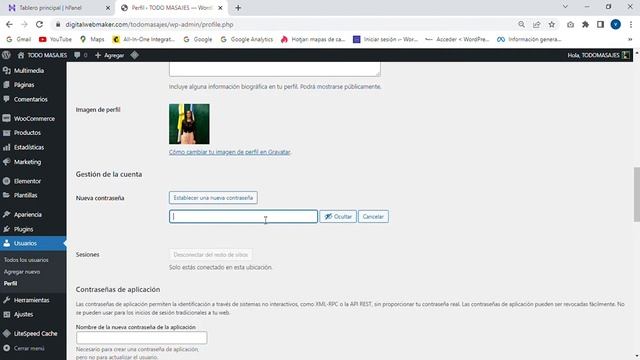Visit site via TODO MASAJES home icon
This screenshot has height=360, width=640.
(x=42, y=55)
